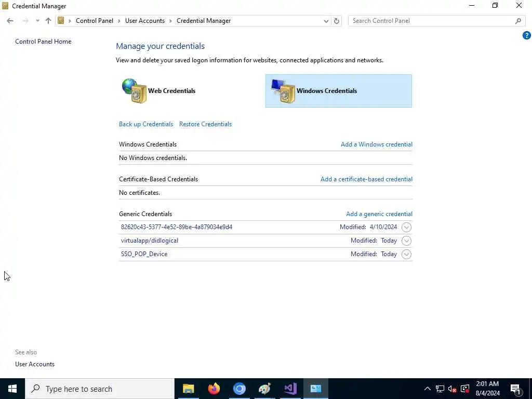
Task: Click the Credential Manager title bar icon
Action: [5, 6]
